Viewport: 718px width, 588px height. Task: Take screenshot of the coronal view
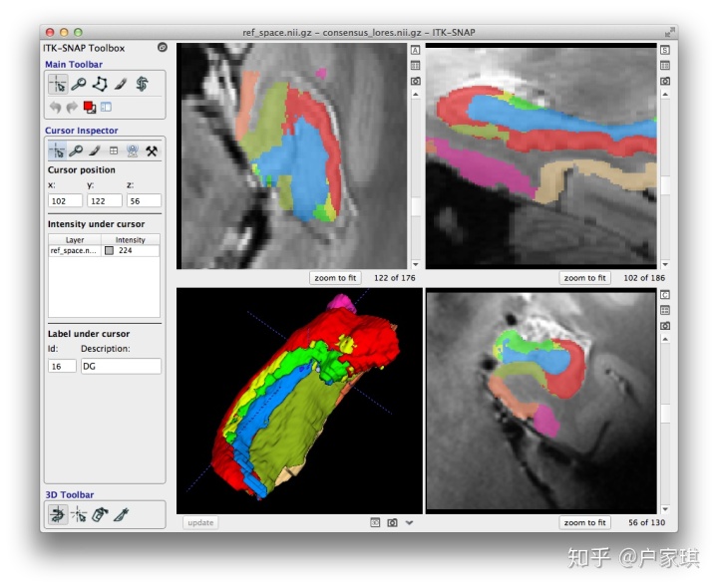point(665,326)
